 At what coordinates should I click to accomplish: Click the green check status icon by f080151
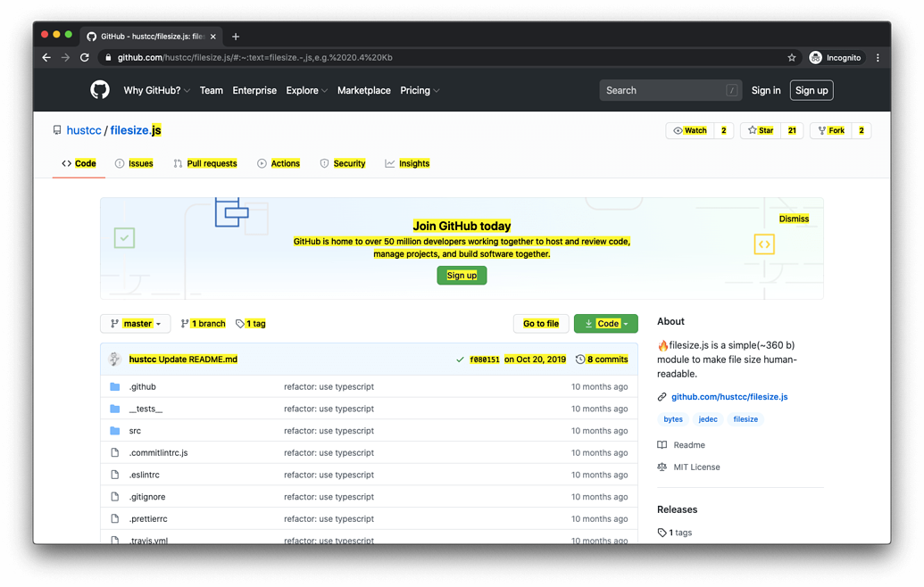461,360
